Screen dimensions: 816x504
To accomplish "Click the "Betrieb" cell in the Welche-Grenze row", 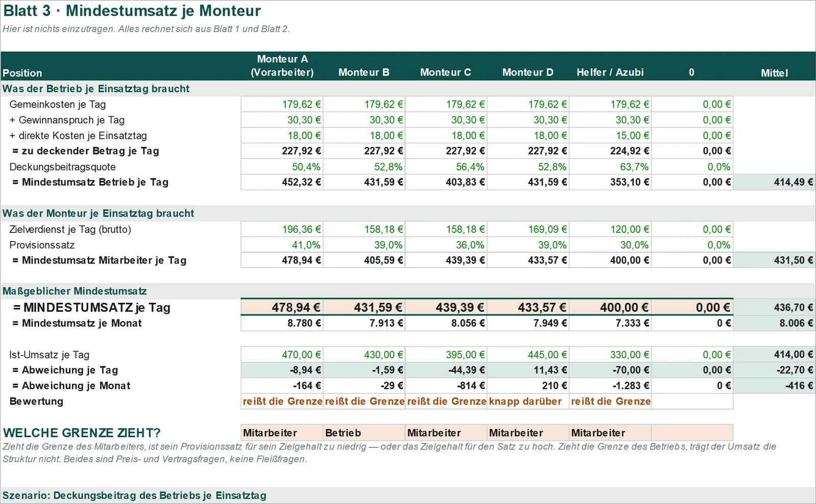I will tap(364, 433).
